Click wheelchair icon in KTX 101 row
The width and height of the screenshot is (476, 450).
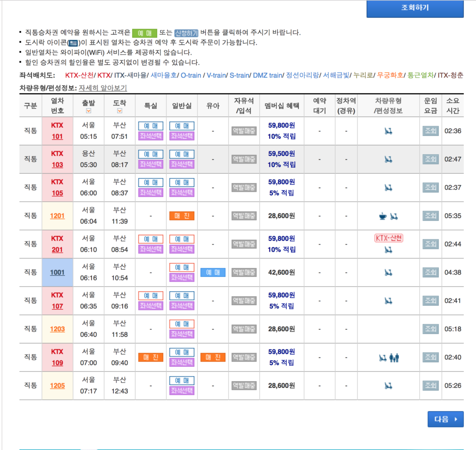tap(388, 131)
